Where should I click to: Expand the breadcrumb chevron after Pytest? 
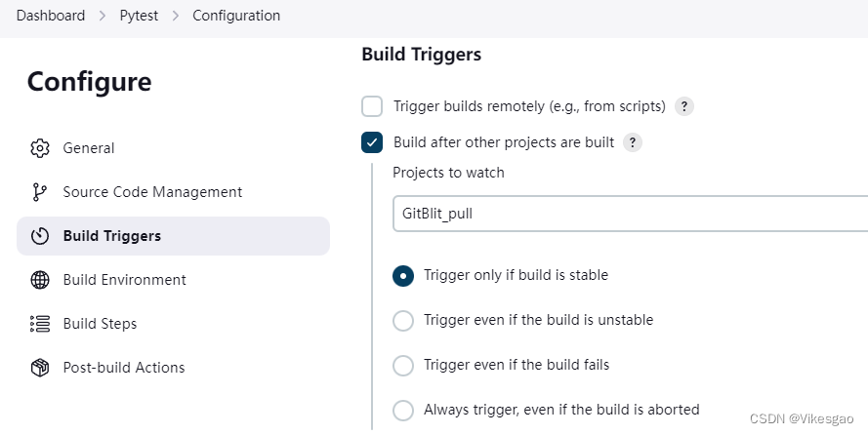pos(177,16)
